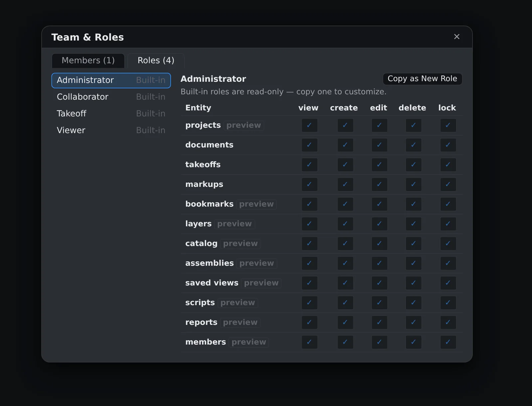
Task: Toggle catalog view permission checkbox
Action: [310, 244]
